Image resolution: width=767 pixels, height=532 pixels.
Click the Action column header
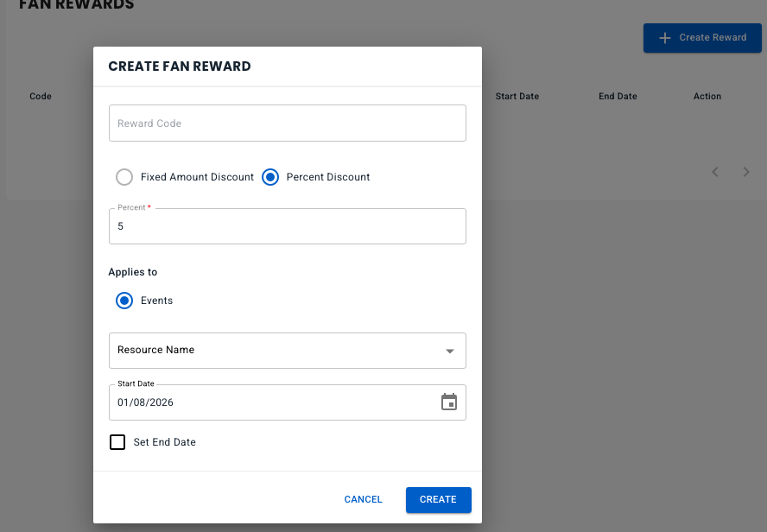(x=707, y=97)
